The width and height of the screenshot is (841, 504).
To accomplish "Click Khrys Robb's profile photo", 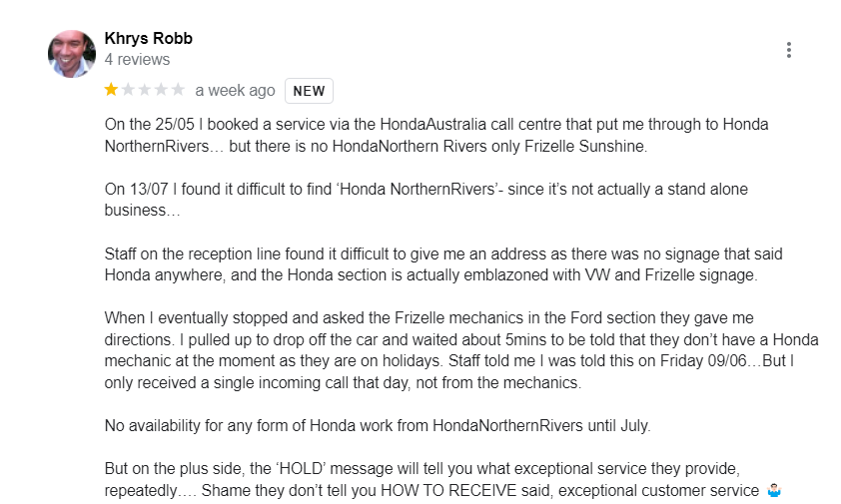I will [72, 54].
